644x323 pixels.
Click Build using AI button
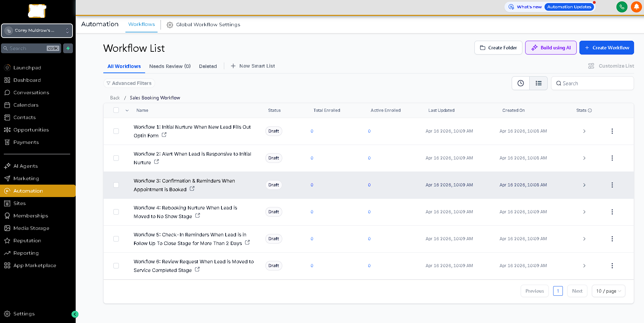(551, 48)
